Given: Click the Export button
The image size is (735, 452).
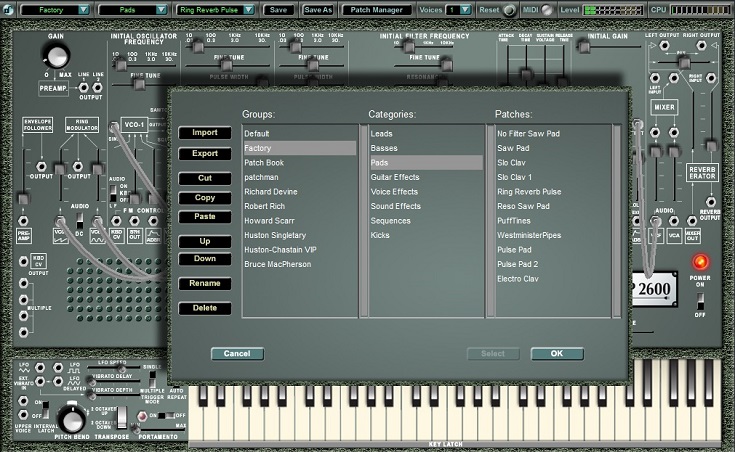Looking at the screenshot, I should point(205,153).
